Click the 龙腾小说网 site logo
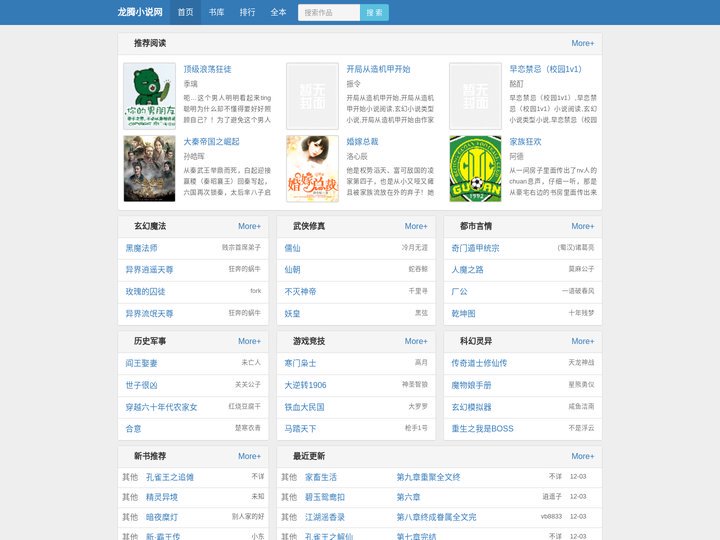The height and width of the screenshot is (540, 720). [140, 12]
